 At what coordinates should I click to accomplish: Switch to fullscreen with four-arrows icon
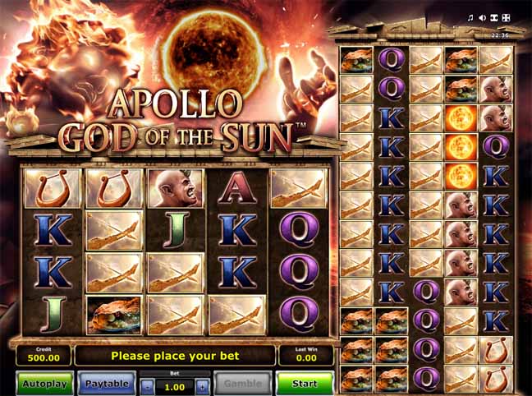(x=506, y=17)
